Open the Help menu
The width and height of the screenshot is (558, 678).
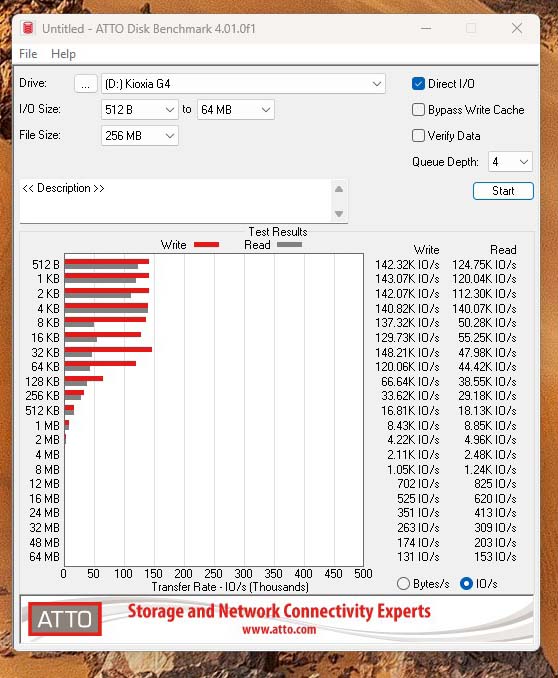(63, 54)
